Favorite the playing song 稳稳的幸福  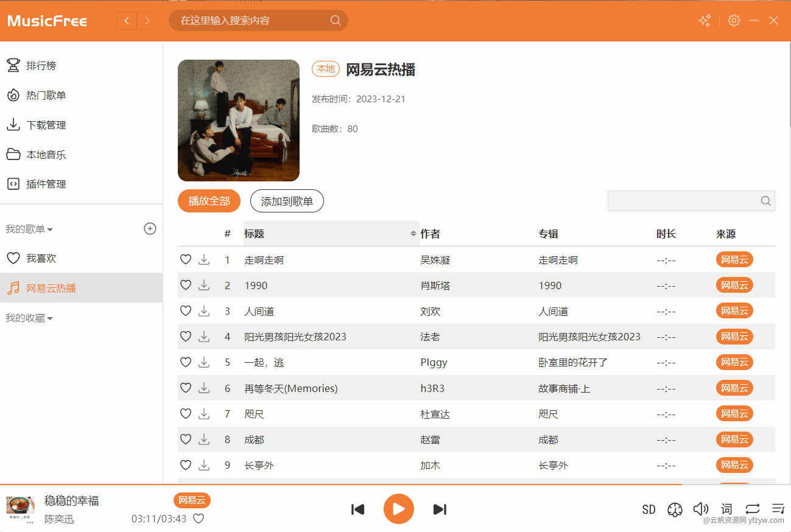tap(199, 519)
